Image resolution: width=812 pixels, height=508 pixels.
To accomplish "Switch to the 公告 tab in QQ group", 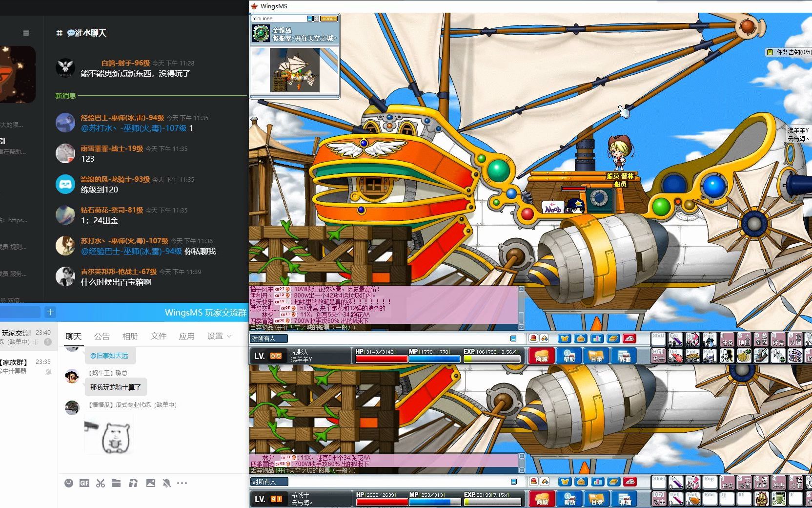I will pyautogui.click(x=102, y=336).
